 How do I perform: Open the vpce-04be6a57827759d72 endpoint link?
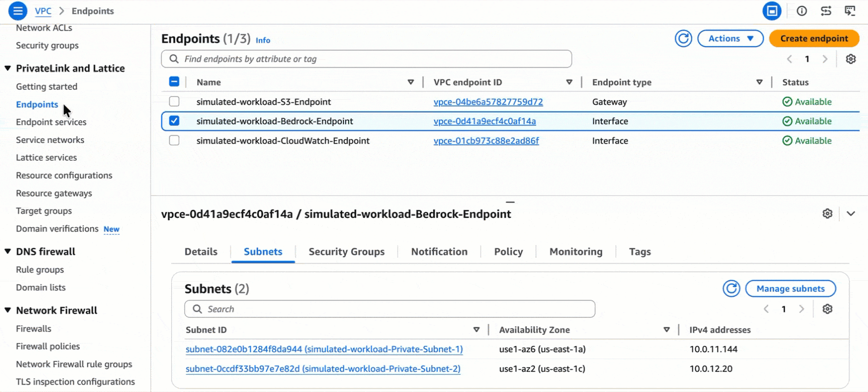pos(488,102)
